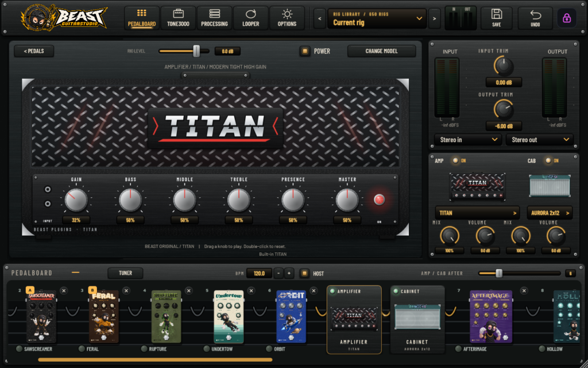Click the BPM 120.0 field
The width and height of the screenshot is (588, 368).
(259, 273)
